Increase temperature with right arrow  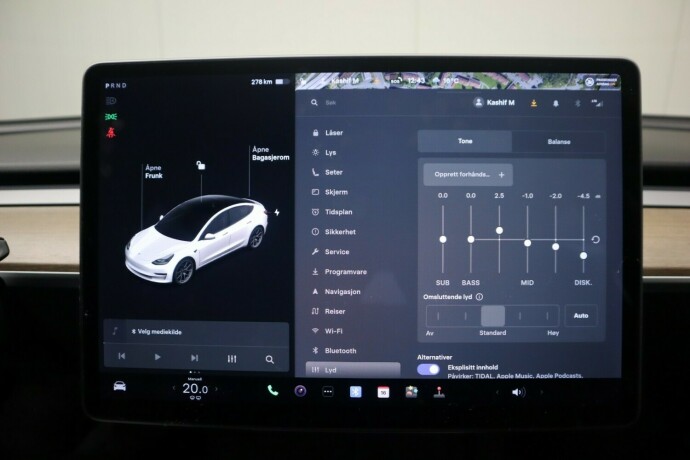point(216,389)
